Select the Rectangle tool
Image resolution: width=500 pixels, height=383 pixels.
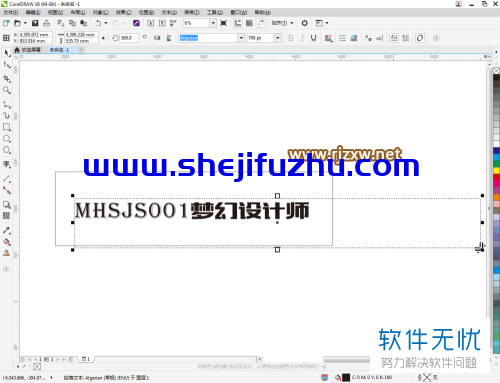6,127
